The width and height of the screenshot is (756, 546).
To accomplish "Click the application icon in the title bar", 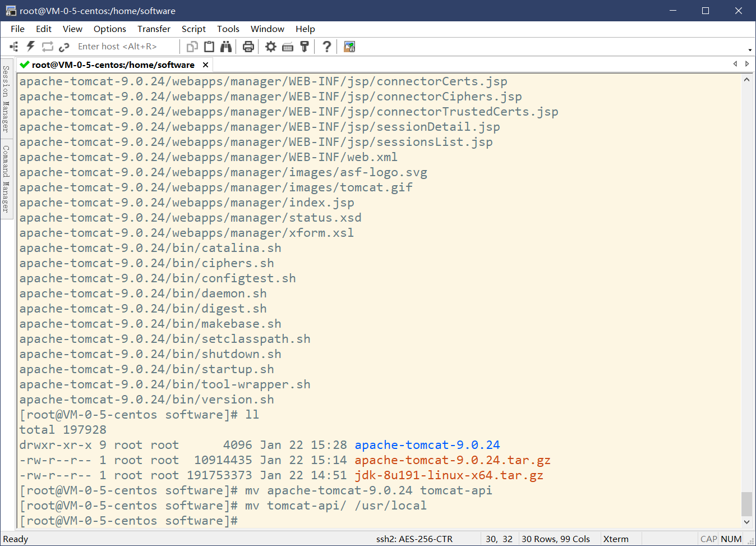I will pos(11,11).
